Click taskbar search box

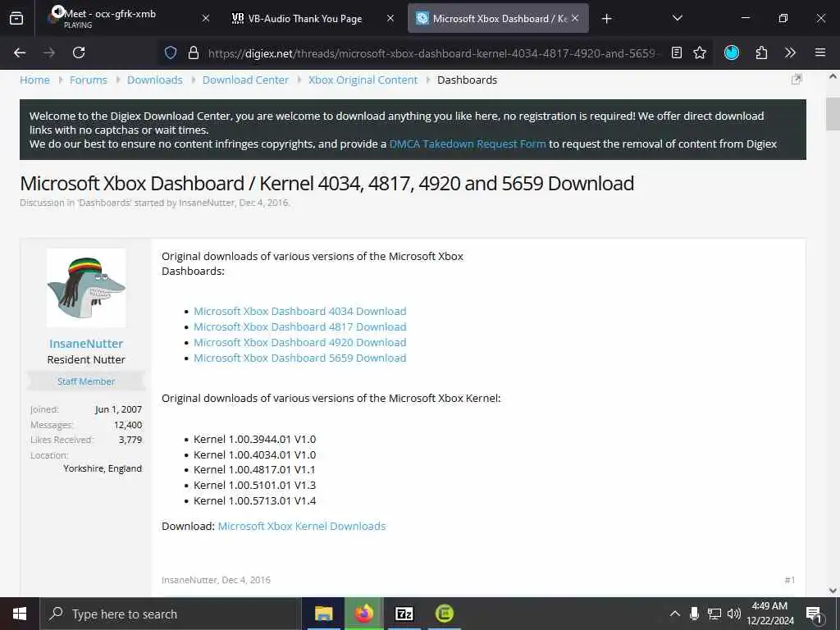click(x=171, y=614)
